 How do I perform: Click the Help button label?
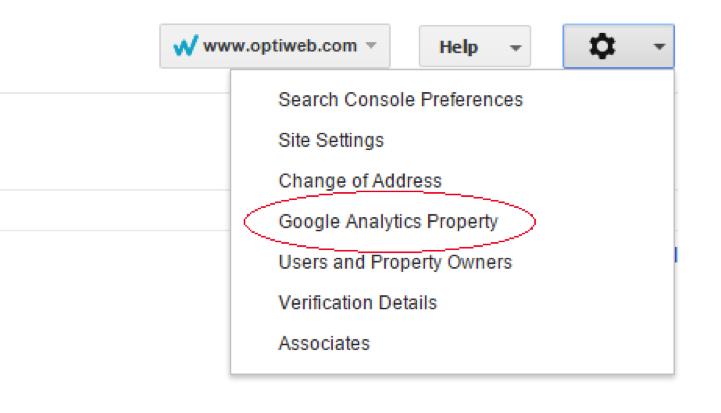point(459,47)
